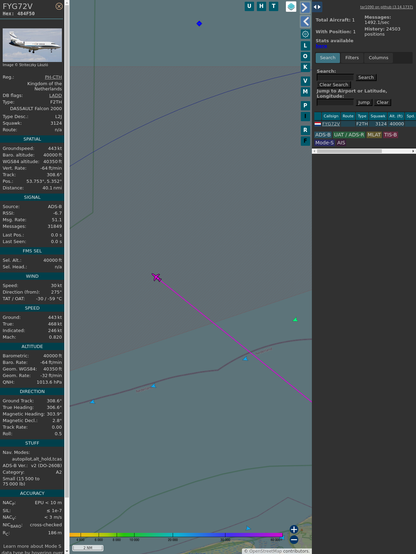
Task: Zoom in with the plus icon
Action: click(294, 529)
